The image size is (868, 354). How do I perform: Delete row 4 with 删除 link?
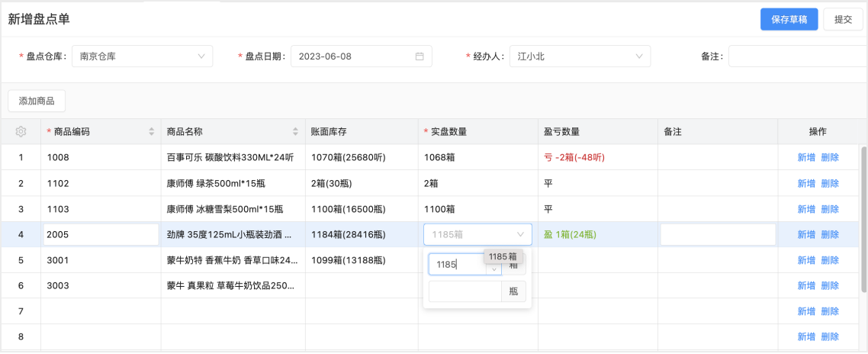[x=830, y=235]
